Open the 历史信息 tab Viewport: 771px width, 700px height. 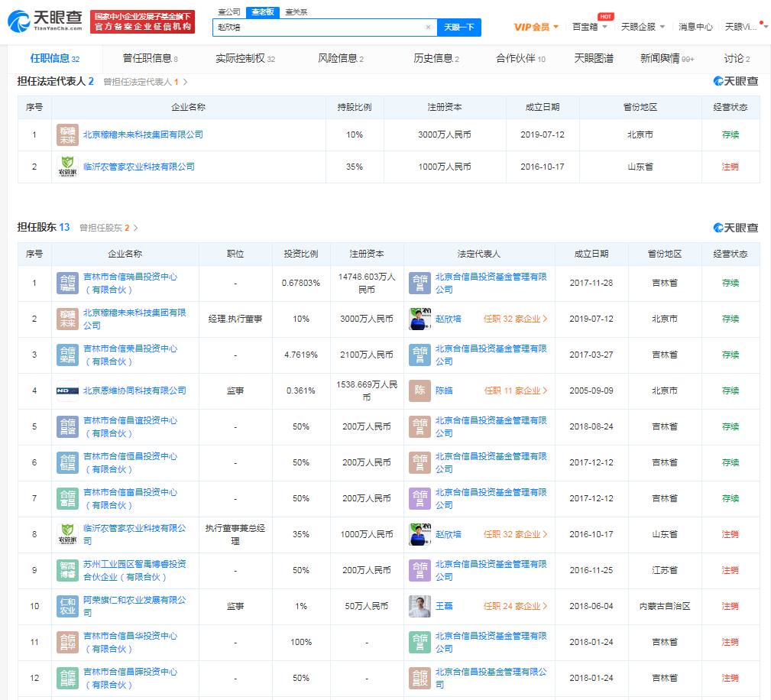pos(436,59)
